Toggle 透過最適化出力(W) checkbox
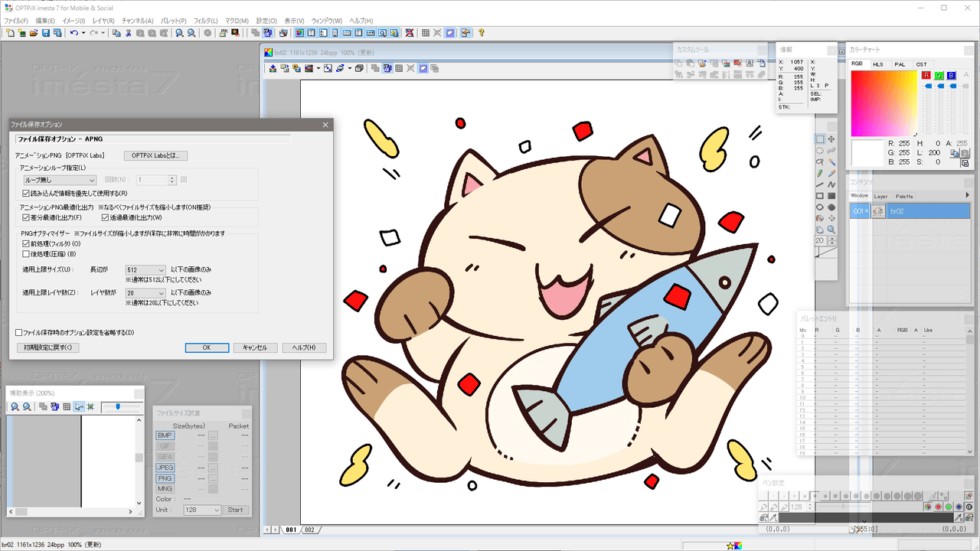Screen dimensions: 980x551 pyautogui.click(x=104, y=217)
